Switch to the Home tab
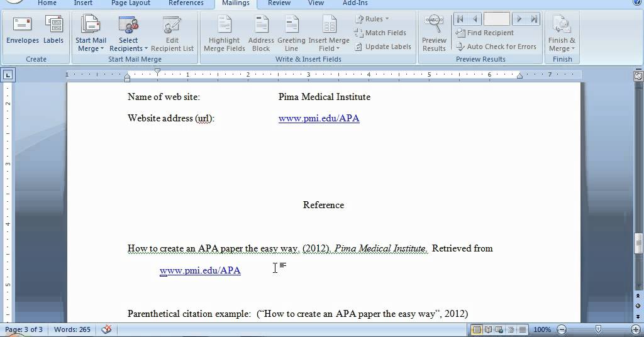 [47, 3]
